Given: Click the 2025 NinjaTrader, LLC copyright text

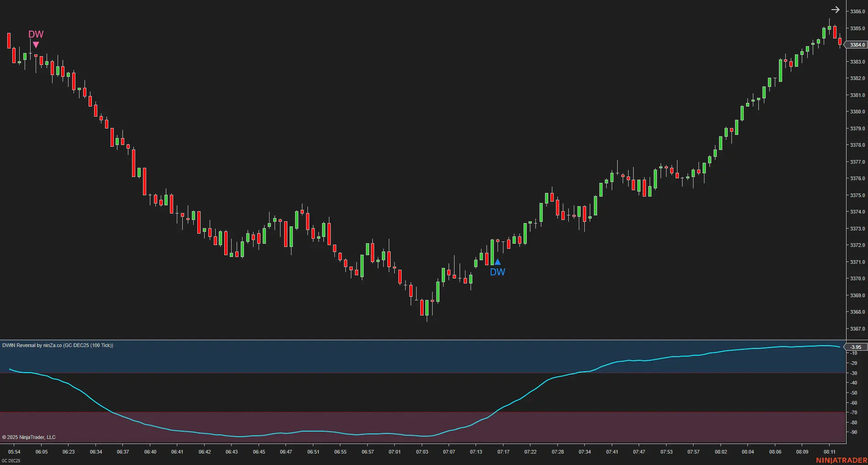Looking at the screenshot, I should point(29,437).
